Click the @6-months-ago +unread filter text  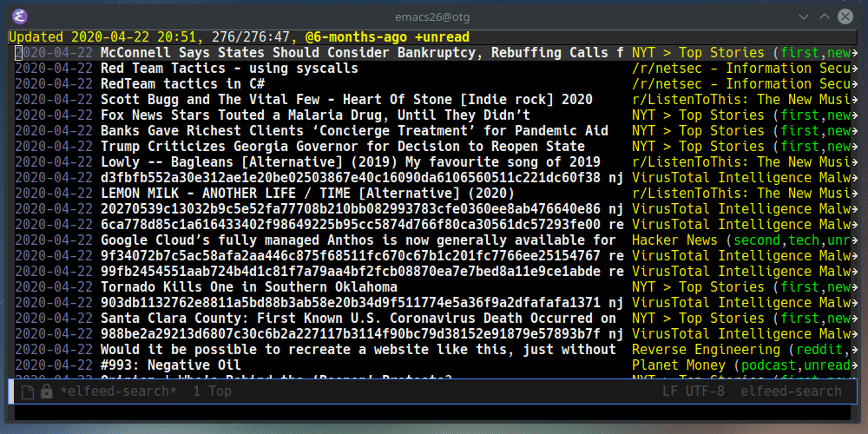(387, 37)
